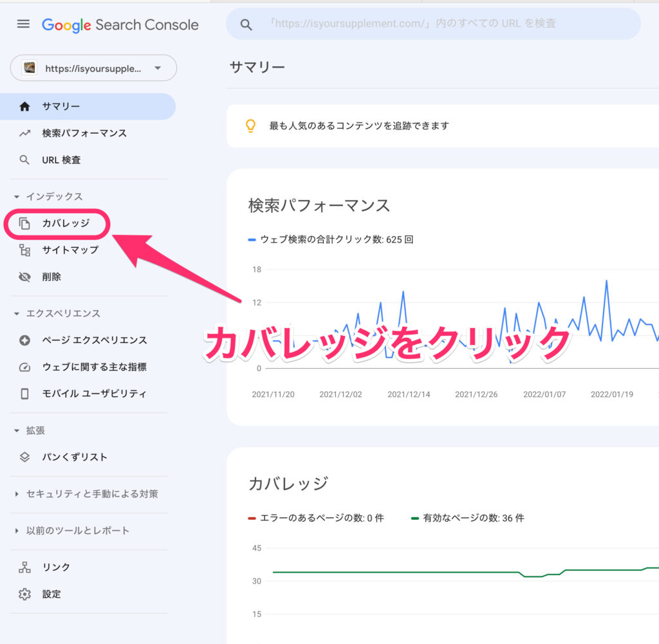Collapse the インデックス section arrow
The width and height of the screenshot is (659, 644).
[x=16, y=197]
